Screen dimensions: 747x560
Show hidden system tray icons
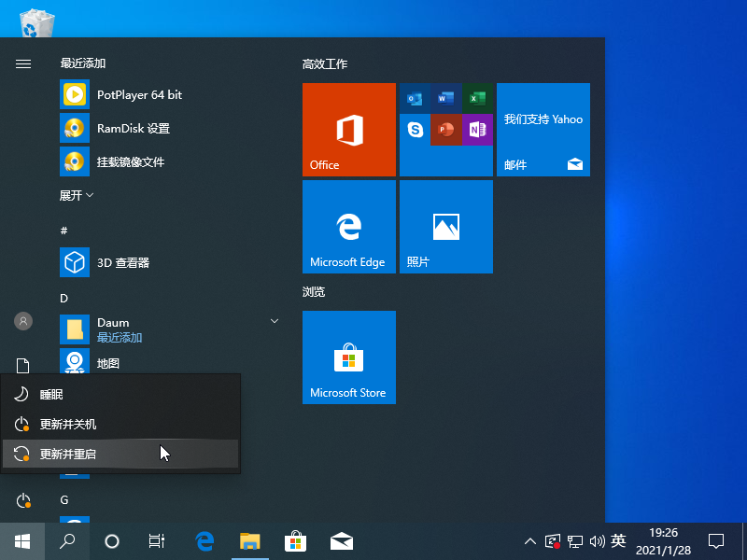point(530,540)
